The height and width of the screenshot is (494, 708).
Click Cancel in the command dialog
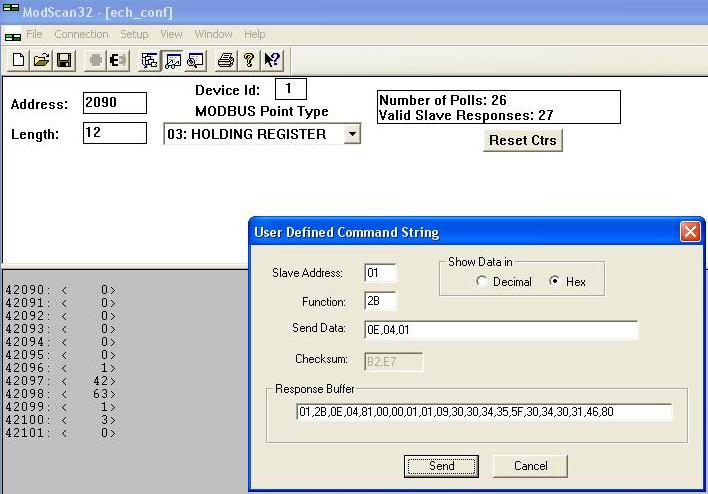530,466
